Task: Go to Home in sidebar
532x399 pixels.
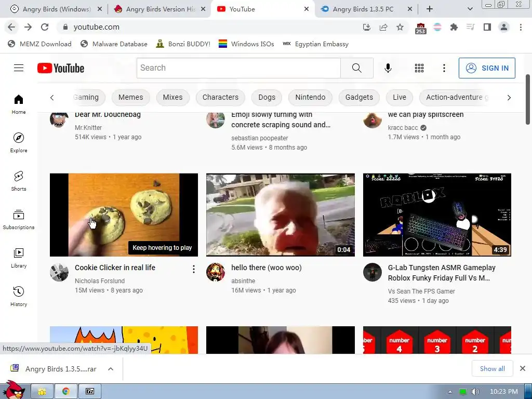Action: pyautogui.click(x=19, y=104)
